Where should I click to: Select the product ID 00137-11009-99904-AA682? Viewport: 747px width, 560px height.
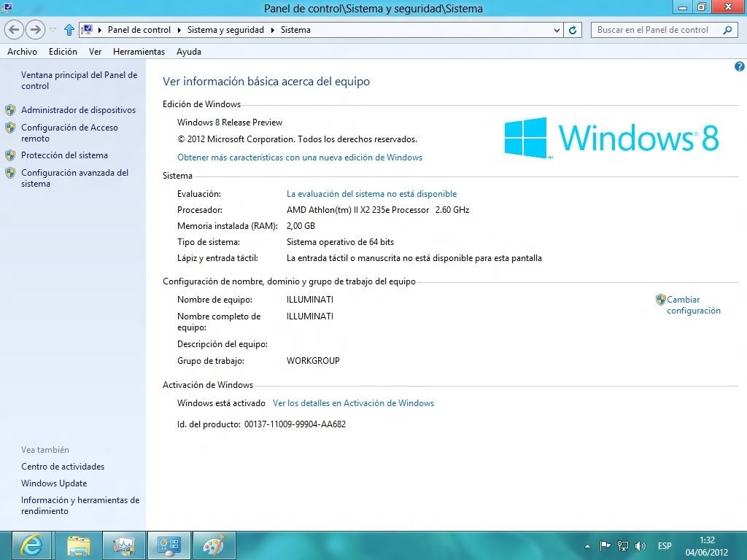[295, 424]
